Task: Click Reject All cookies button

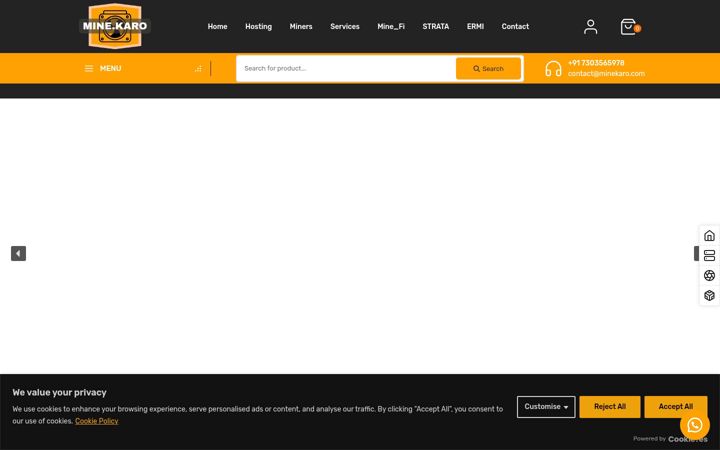Action: [610, 407]
